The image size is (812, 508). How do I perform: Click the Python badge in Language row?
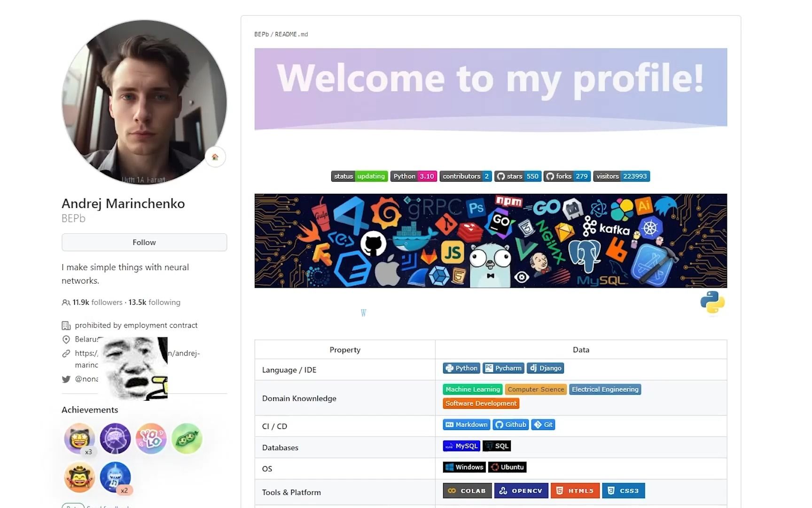[461, 368]
